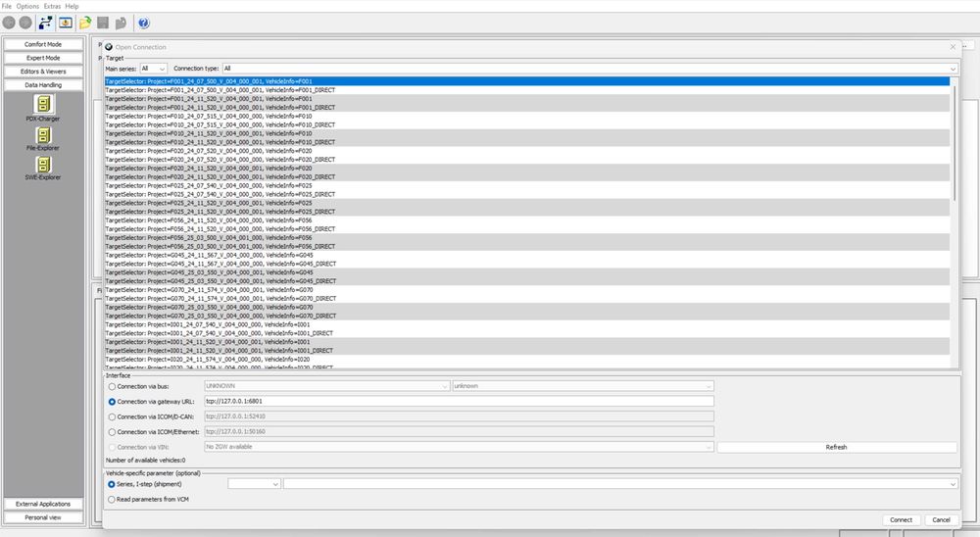Open Personal view panel

pos(43,517)
